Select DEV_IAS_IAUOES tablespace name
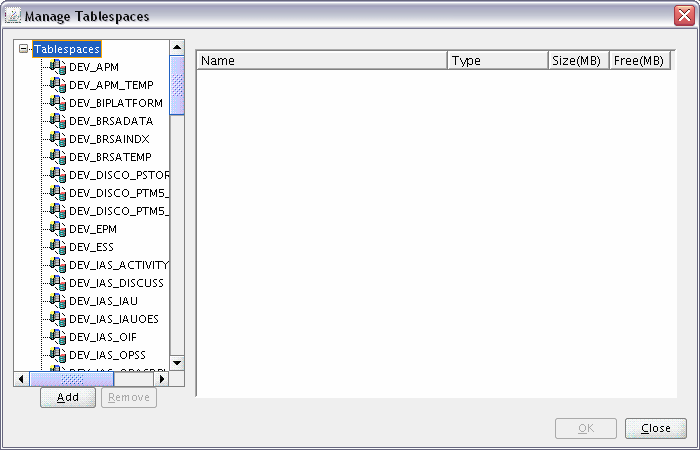This screenshot has height=450, width=700. point(114,319)
